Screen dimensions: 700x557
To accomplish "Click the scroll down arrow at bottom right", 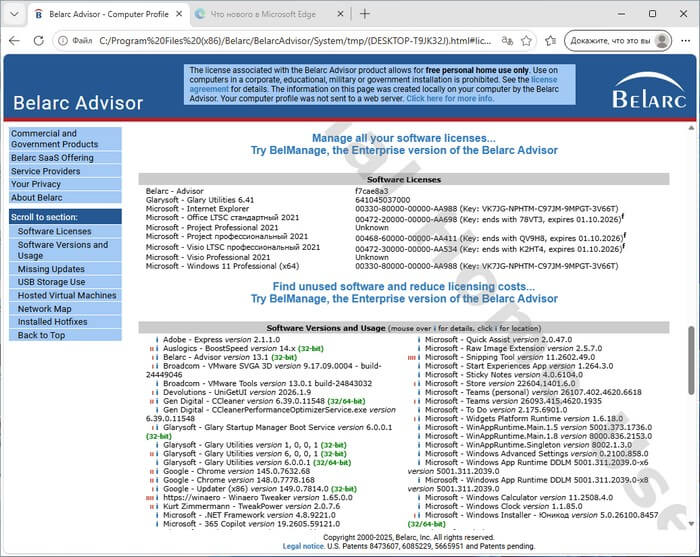I will pyautogui.click(x=691, y=524).
